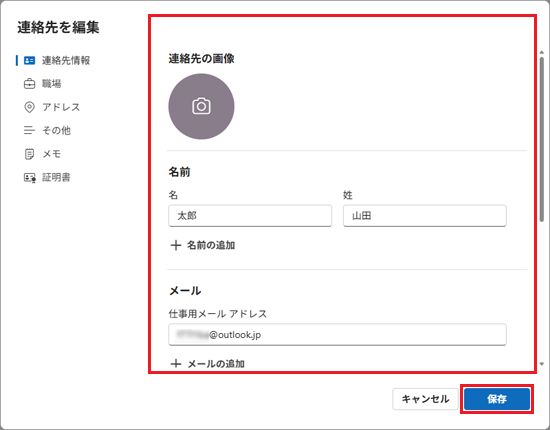
Task: Show the 証明書 section
Action: (x=47, y=177)
